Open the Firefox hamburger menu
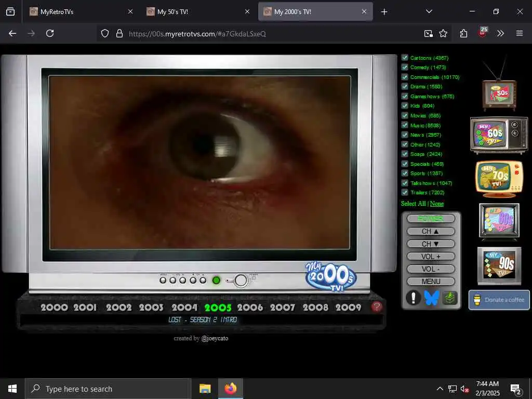Image resolution: width=532 pixels, height=399 pixels. point(520,33)
